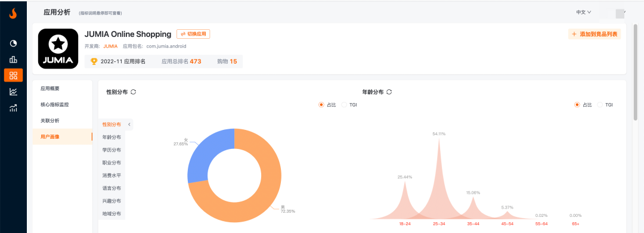Open the pie chart sidebar icon
This screenshot has height=233, width=644.
pos(13,44)
